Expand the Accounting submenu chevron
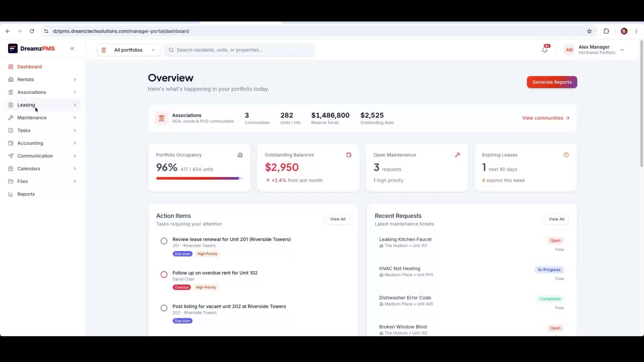The height and width of the screenshot is (362, 644). (75, 143)
